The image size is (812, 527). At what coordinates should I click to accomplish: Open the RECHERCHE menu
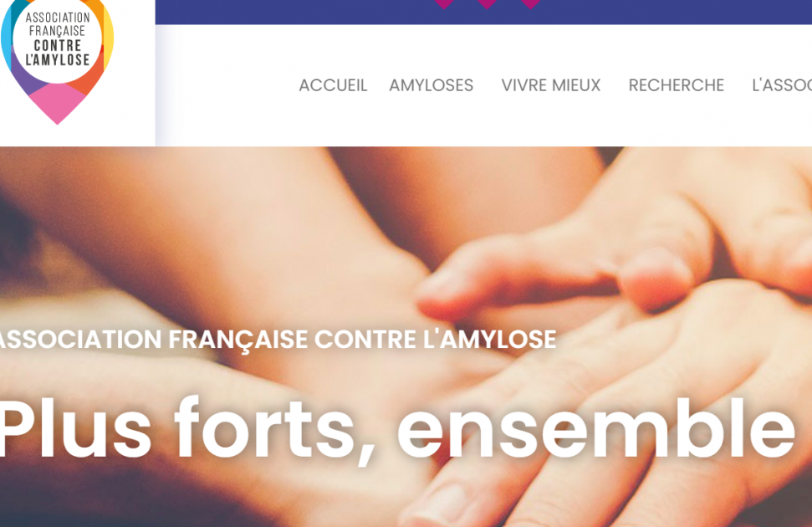coord(677,85)
